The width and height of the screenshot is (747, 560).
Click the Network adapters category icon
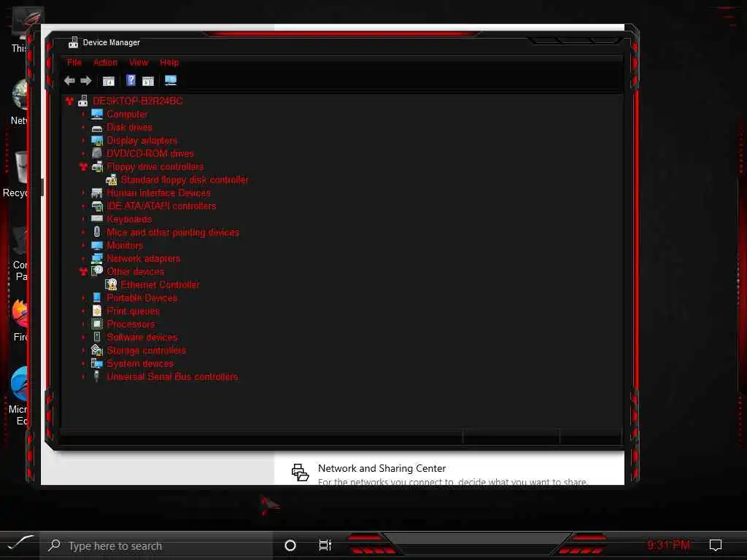click(x=97, y=258)
